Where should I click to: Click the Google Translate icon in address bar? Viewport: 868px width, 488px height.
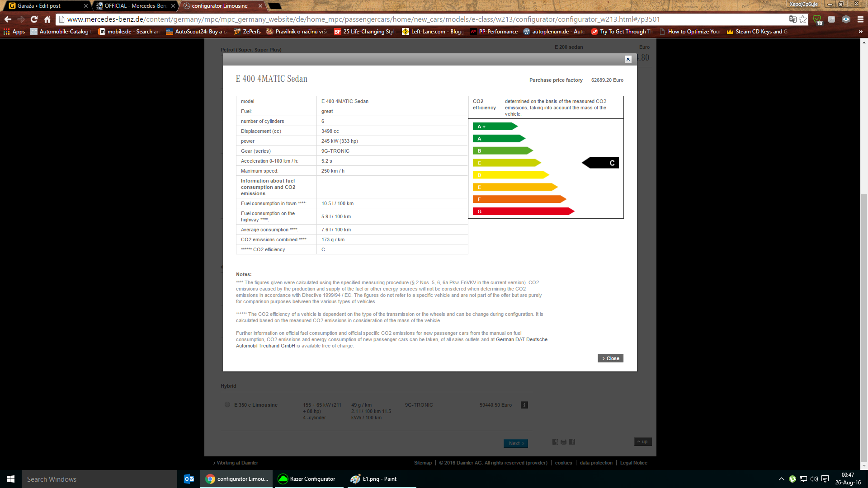793,19
